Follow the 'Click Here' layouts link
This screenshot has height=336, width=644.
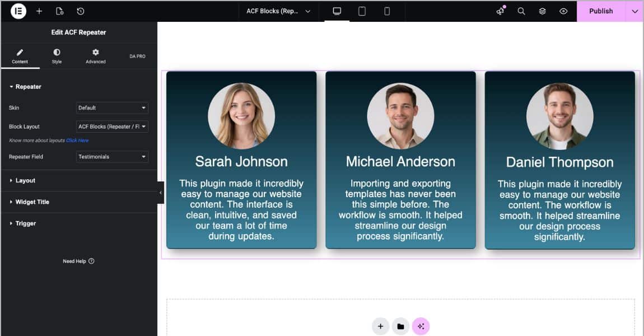click(77, 141)
